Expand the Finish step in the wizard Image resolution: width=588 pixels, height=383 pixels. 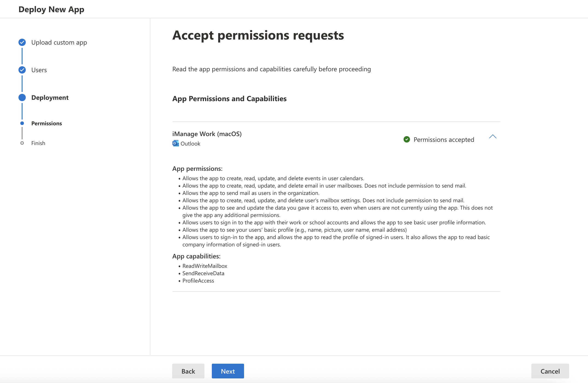click(x=38, y=143)
